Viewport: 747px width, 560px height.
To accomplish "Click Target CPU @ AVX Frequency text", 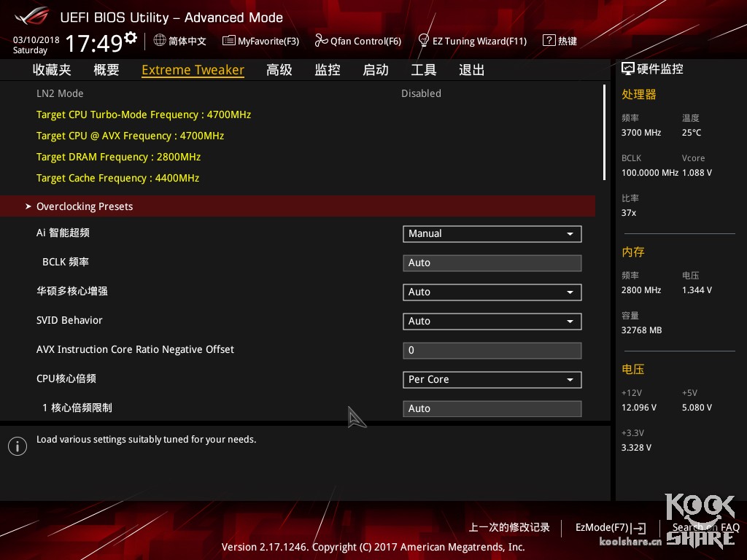I will pyautogui.click(x=130, y=136).
